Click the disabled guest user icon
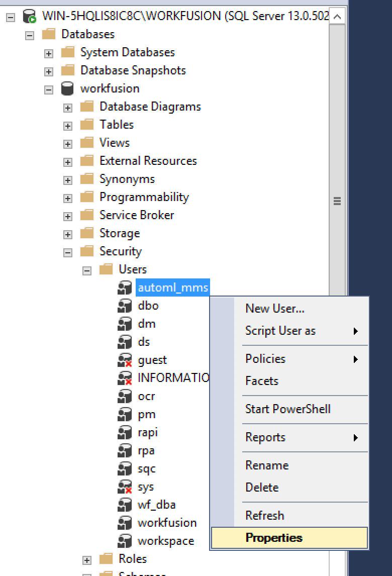Image resolution: width=392 pixels, height=576 pixels. [x=125, y=360]
